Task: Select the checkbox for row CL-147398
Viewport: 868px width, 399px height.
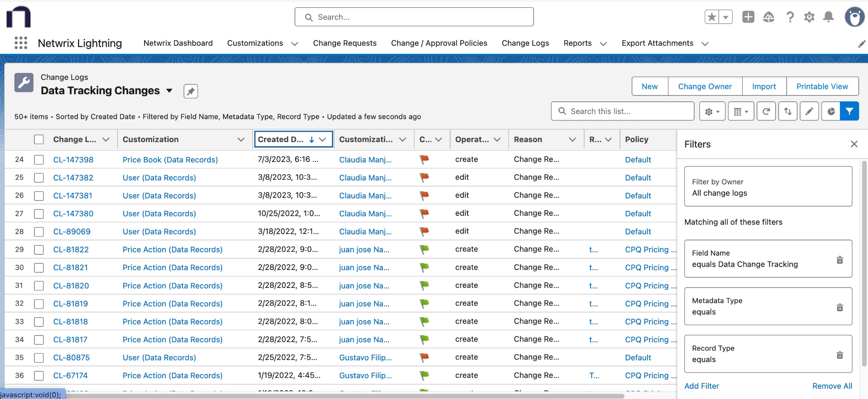Action: [x=39, y=159]
